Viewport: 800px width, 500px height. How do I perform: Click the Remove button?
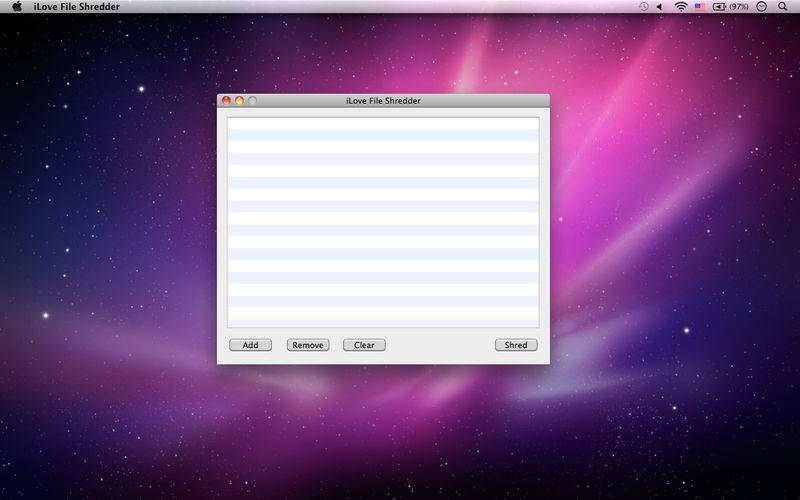coord(308,345)
